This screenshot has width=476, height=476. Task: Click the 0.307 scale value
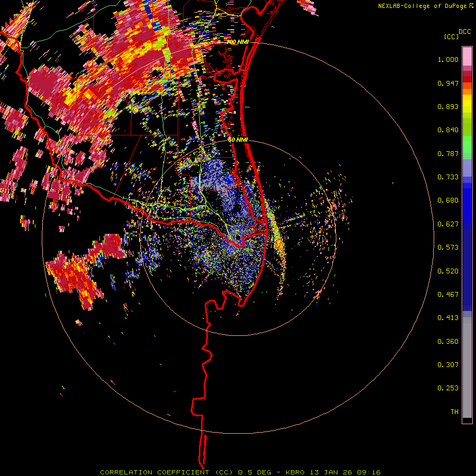448,365
